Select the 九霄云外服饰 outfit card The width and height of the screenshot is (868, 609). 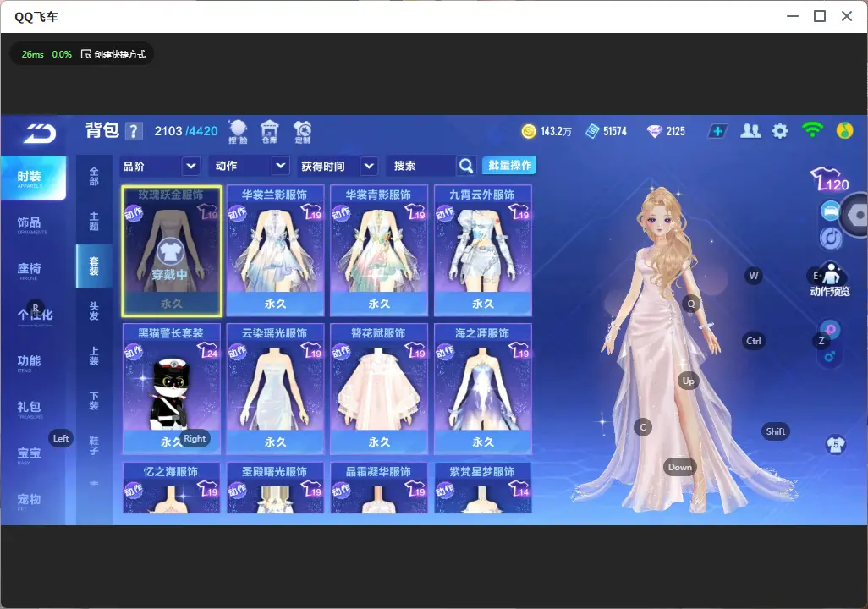483,251
